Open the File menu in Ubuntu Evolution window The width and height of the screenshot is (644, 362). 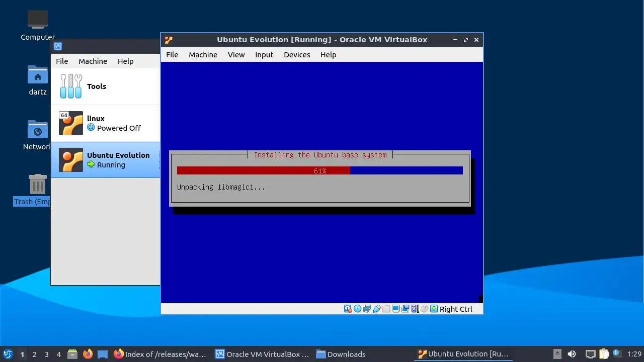pos(172,55)
